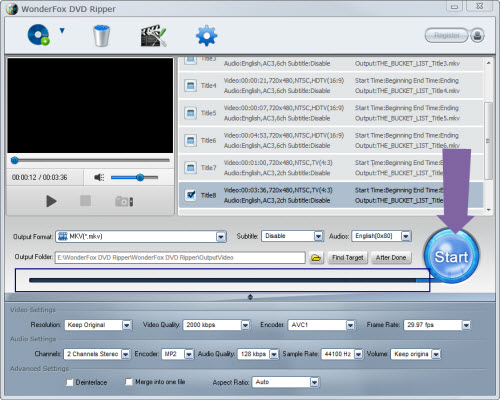Open the audio Encoder MP2 dropdown
This screenshot has height=400, width=500.
click(x=189, y=354)
